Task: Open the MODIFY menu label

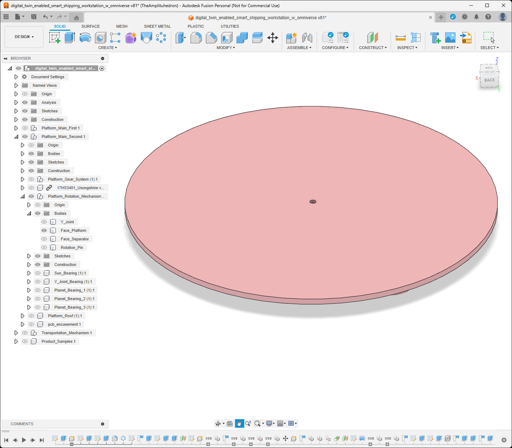Action: coord(226,48)
